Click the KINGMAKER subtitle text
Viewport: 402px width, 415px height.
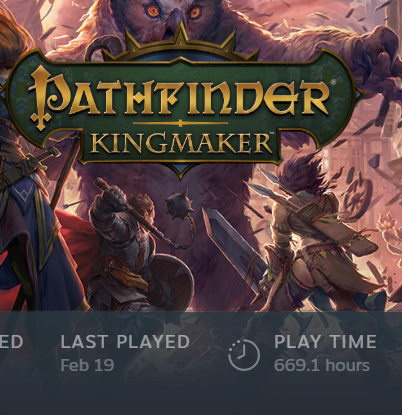click(181, 144)
